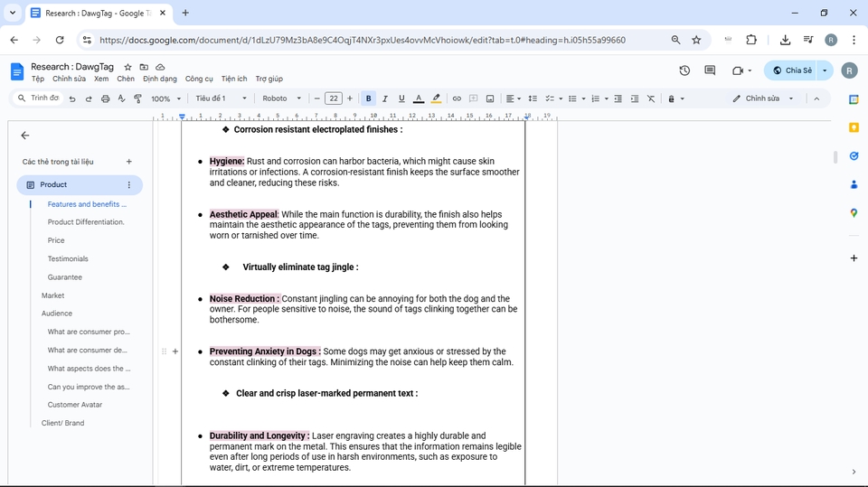Toggle bold formatting in the toolbar
This screenshot has width=868, height=487.
(368, 98)
